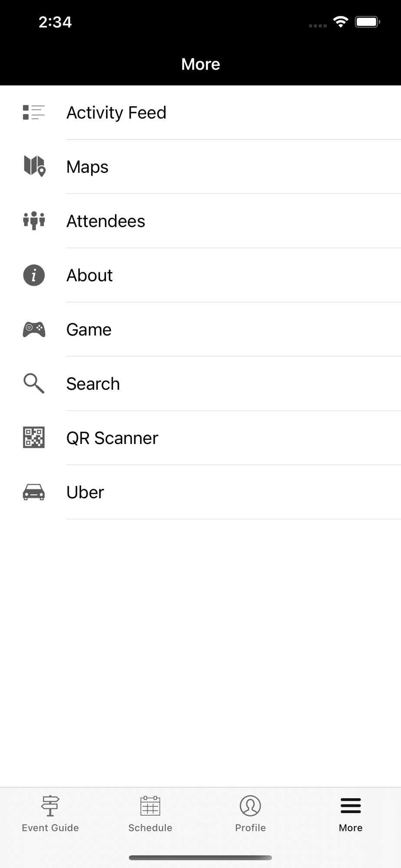The image size is (401, 868).
Task: Switch to the Profile tab
Action: point(250,814)
